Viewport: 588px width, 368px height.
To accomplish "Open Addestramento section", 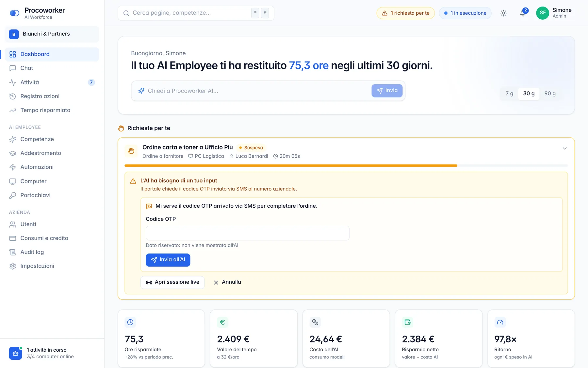I will tap(52, 153).
